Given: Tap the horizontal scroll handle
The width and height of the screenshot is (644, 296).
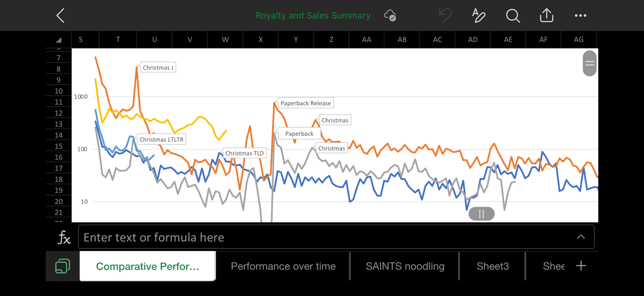Looking at the screenshot, I should tap(481, 214).
